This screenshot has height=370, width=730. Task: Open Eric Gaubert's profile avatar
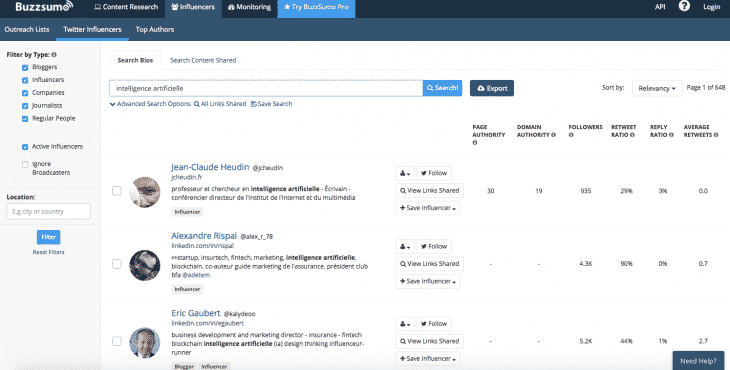click(x=145, y=343)
